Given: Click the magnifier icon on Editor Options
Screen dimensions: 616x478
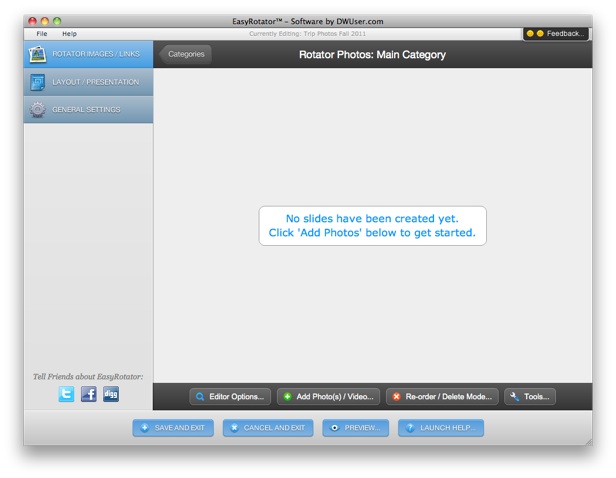Looking at the screenshot, I should pos(200,397).
